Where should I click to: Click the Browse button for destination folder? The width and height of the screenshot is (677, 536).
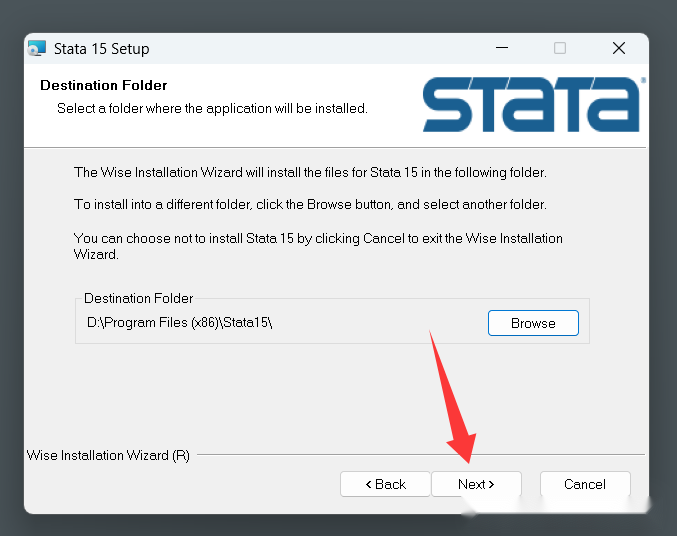pyautogui.click(x=533, y=323)
